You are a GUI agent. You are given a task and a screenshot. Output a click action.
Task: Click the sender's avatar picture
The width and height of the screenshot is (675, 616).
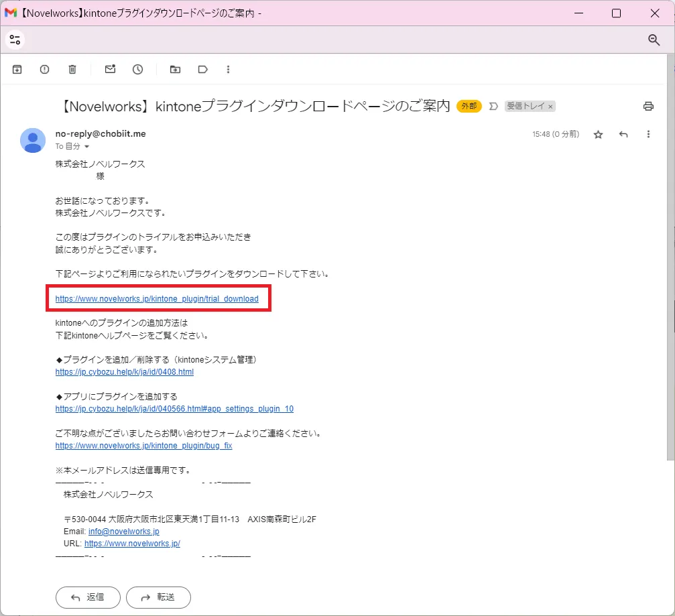(33, 140)
